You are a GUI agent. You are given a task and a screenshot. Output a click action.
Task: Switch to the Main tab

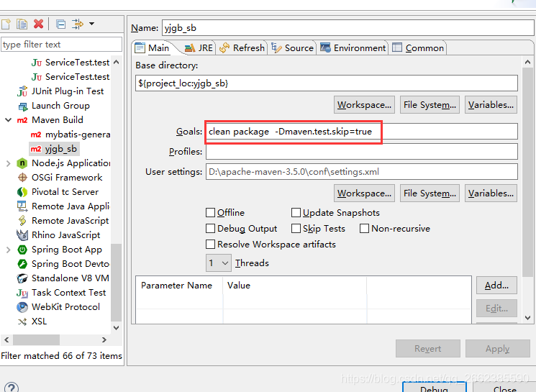click(x=153, y=48)
